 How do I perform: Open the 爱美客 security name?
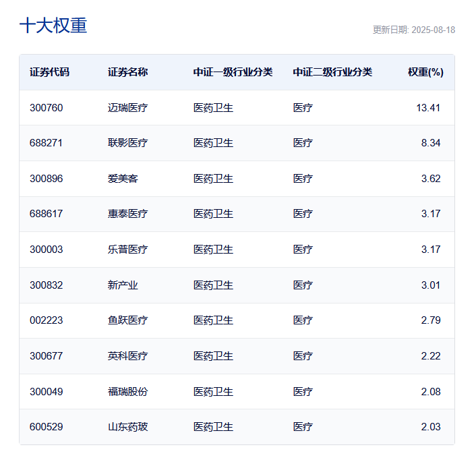[123, 179]
